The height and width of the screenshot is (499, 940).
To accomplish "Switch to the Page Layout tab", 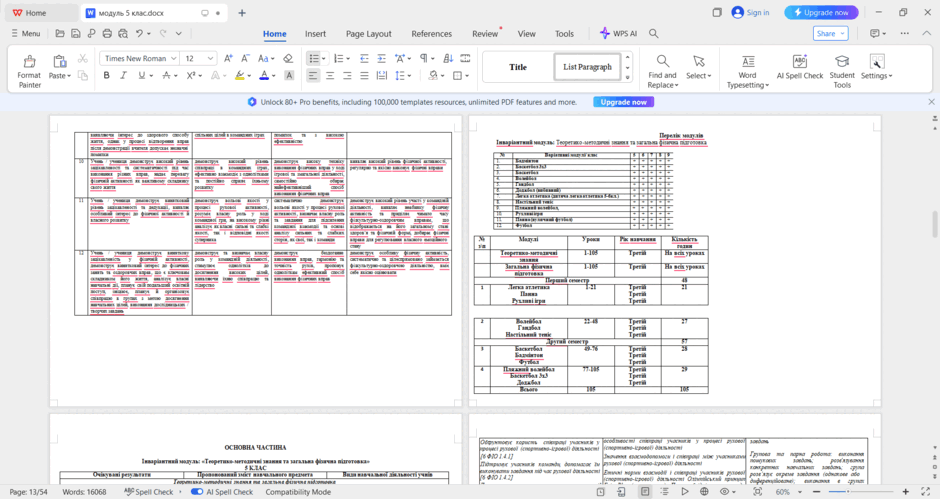I will pos(368,34).
